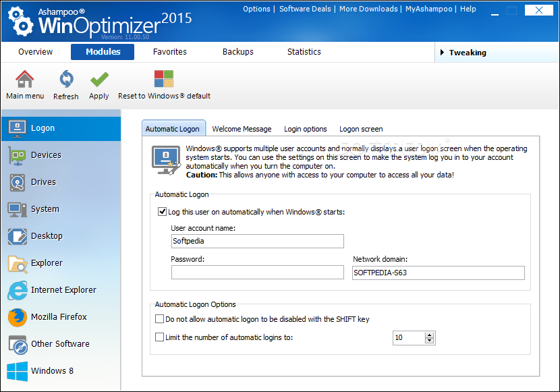Open the Statistics tab

pos(304,52)
